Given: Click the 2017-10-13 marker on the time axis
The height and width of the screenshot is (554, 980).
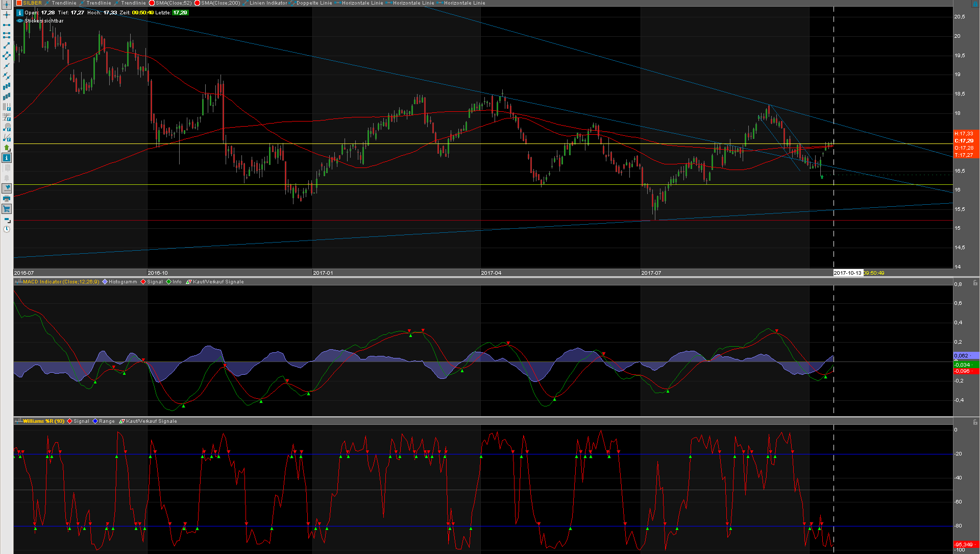Looking at the screenshot, I should tap(847, 273).
